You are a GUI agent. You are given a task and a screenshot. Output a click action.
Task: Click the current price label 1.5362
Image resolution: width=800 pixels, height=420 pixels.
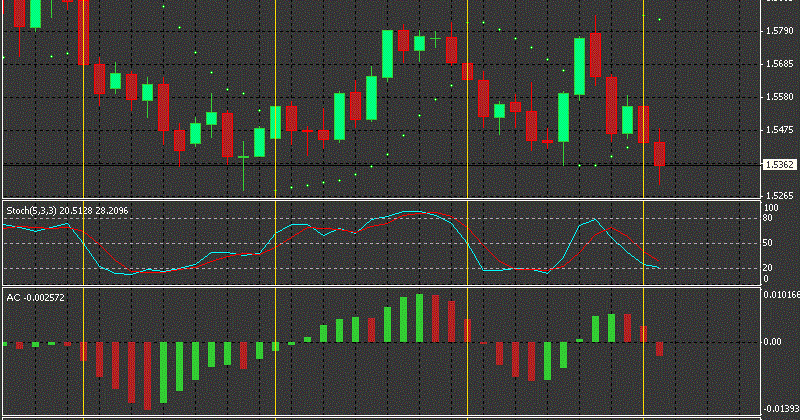780,165
